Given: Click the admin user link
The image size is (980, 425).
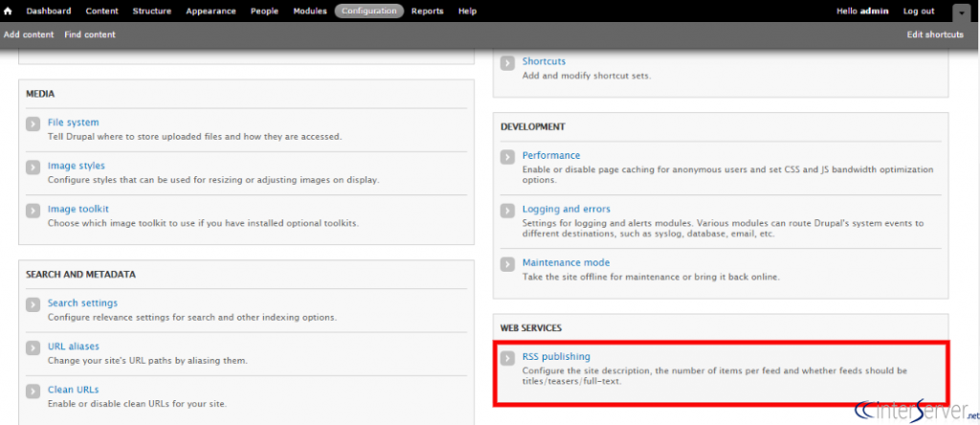Looking at the screenshot, I should pos(875,11).
